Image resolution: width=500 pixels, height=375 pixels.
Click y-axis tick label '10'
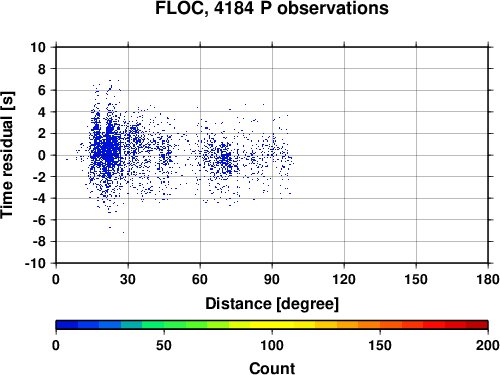38,47
